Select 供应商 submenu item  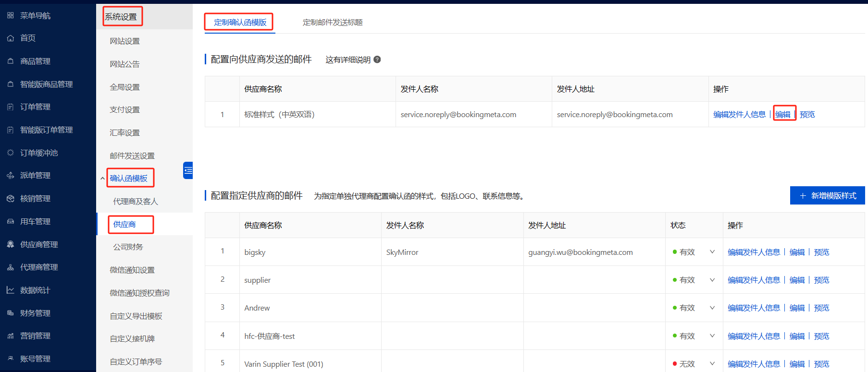[124, 224]
